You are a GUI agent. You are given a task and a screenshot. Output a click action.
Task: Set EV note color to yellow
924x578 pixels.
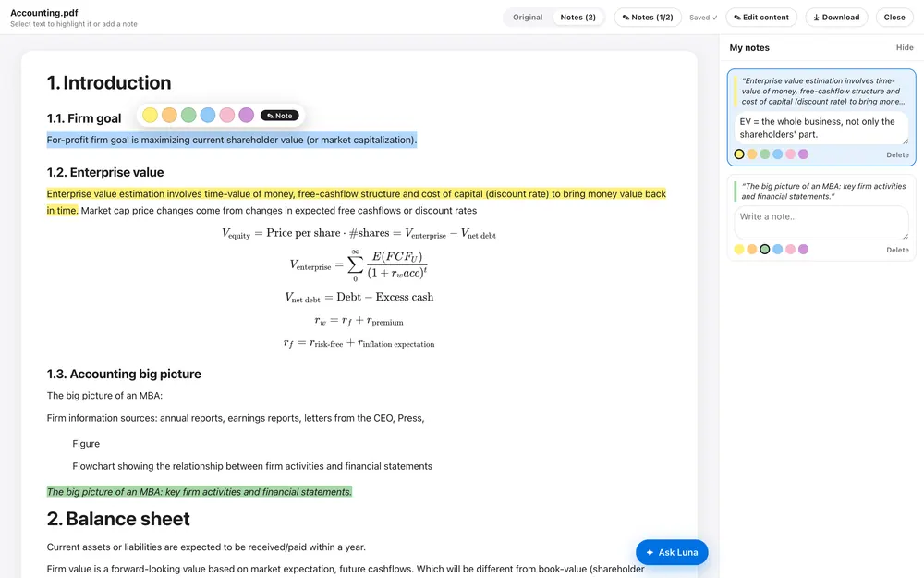tap(739, 154)
